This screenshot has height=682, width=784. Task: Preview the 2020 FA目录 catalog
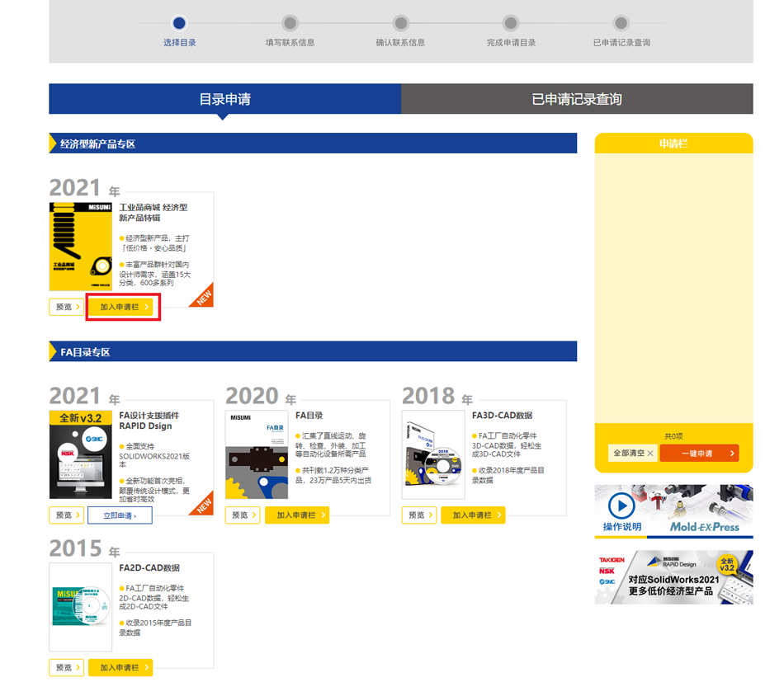pos(243,515)
